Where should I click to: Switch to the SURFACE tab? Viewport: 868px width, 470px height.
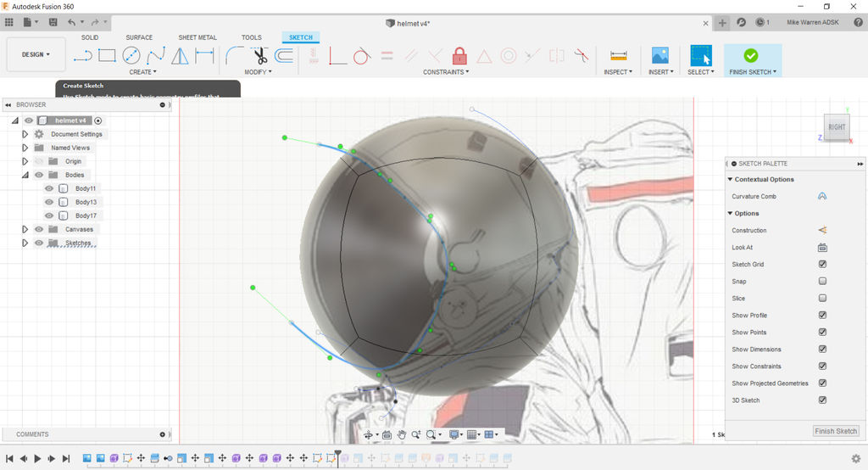tap(139, 37)
